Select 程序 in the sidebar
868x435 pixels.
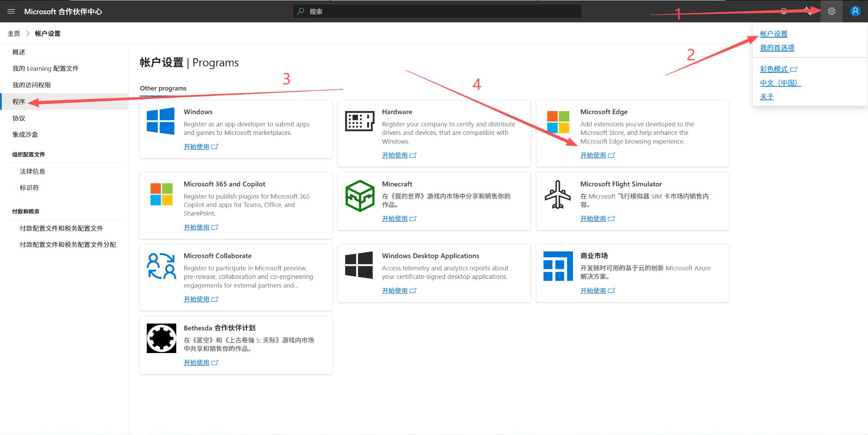(64, 101)
